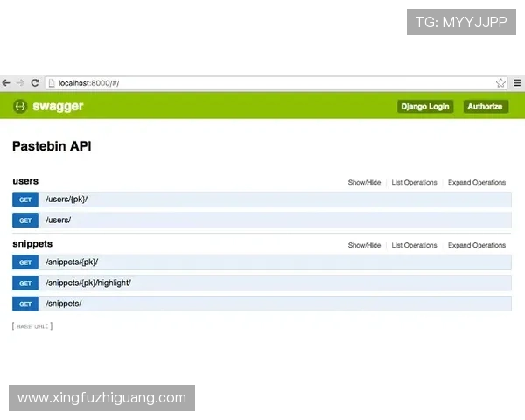Viewport: 525px width, 420px height.
Task: Expand the /snippets/{pk}/highlight/ endpoint path
Action: click(x=88, y=283)
